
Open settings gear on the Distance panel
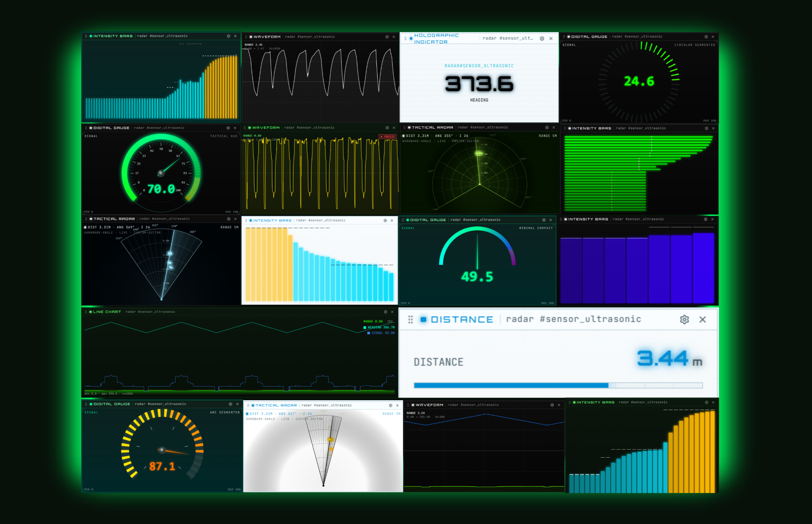pyautogui.click(x=684, y=319)
